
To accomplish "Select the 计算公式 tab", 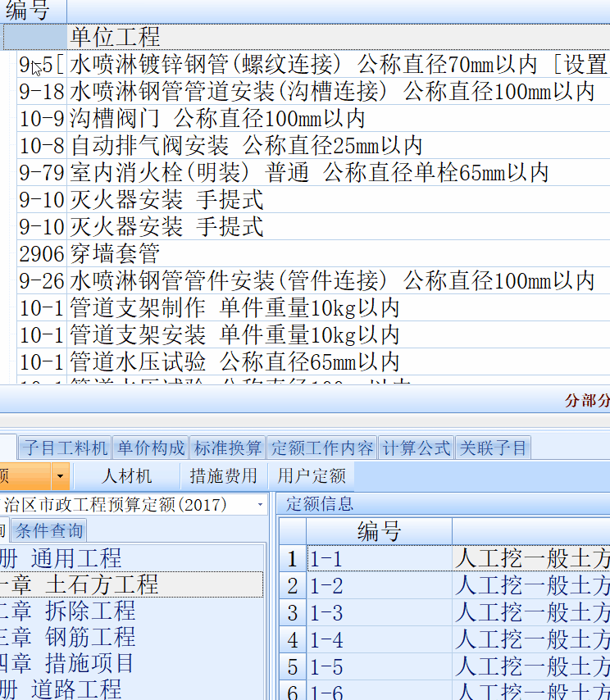I will 417,448.
